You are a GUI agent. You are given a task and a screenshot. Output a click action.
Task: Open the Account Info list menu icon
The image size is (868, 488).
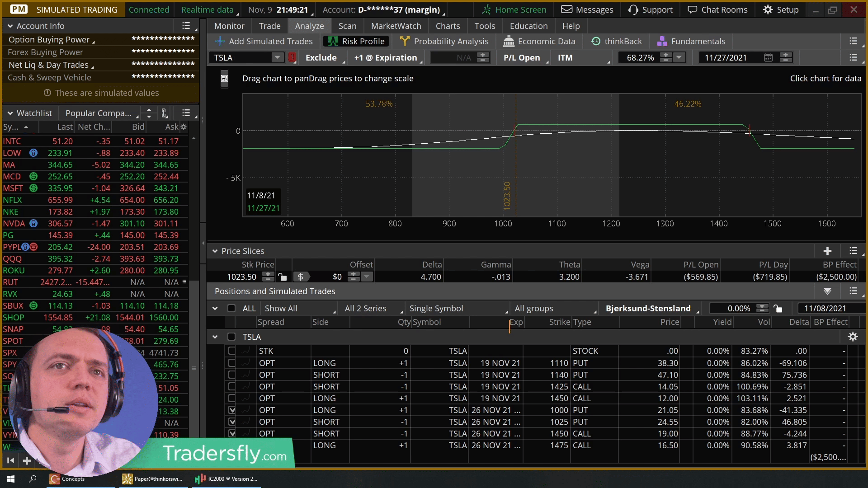(x=186, y=26)
